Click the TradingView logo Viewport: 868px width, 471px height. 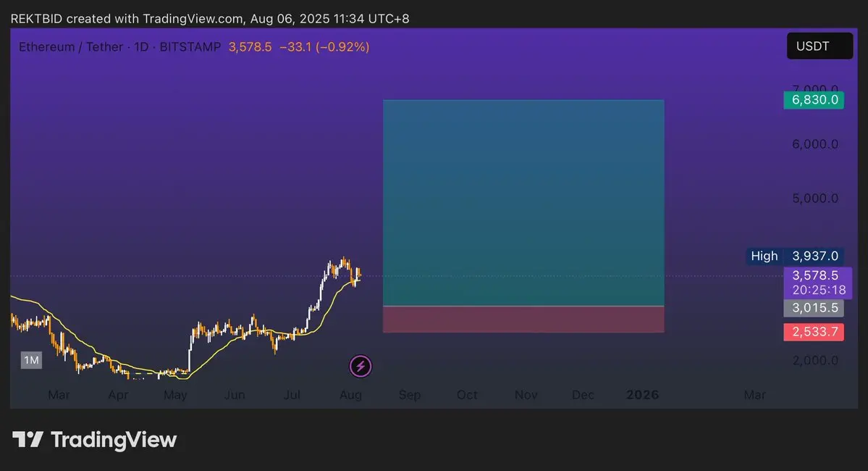coord(95,439)
